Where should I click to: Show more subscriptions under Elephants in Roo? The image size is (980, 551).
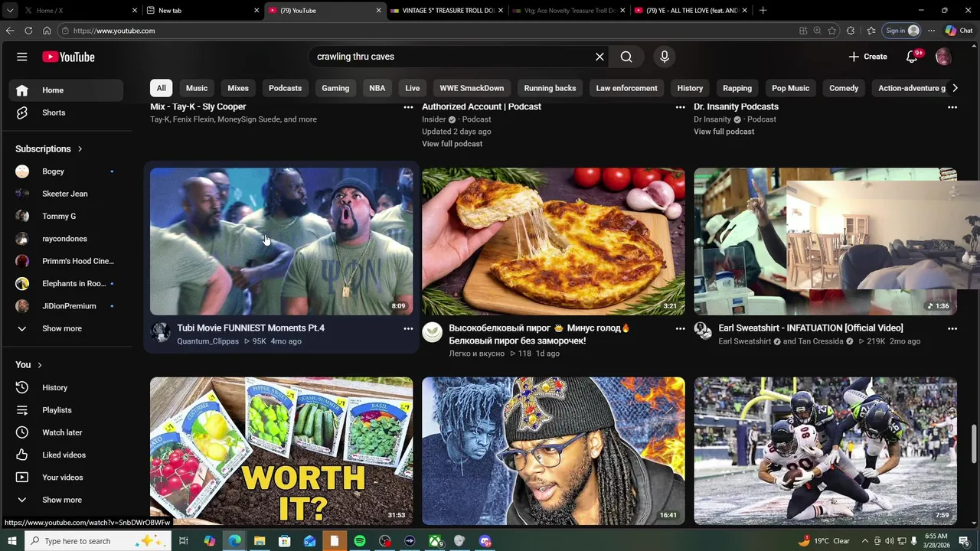(x=67, y=328)
